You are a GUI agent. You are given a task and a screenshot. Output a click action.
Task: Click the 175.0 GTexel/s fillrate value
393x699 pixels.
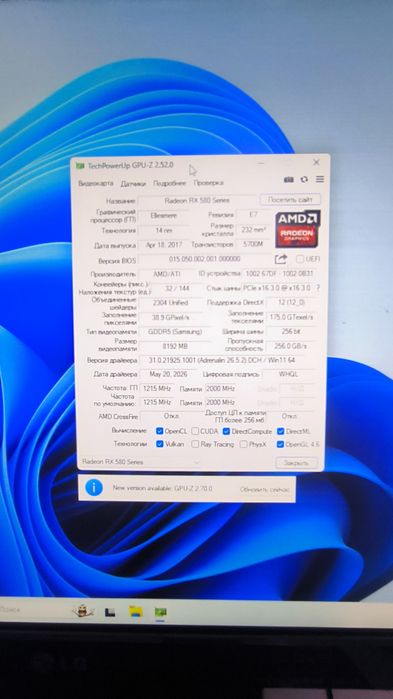click(292, 317)
